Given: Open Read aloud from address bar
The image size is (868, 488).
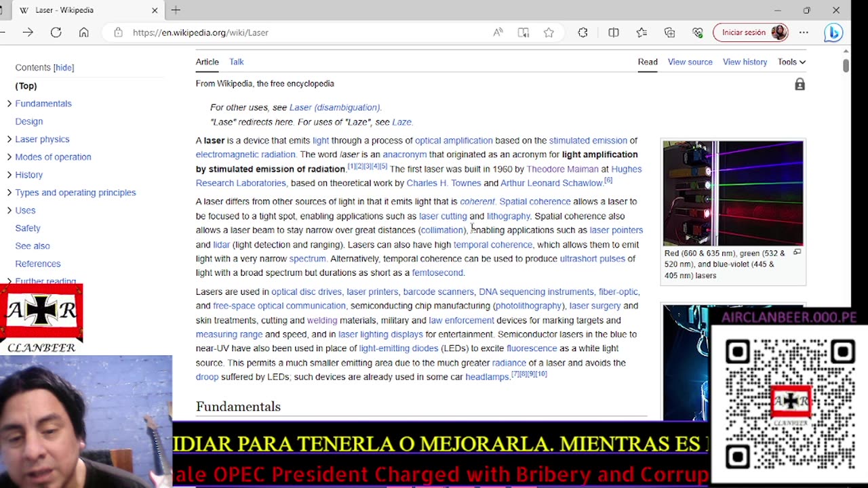Looking at the screenshot, I should pyautogui.click(x=498, y=33).
